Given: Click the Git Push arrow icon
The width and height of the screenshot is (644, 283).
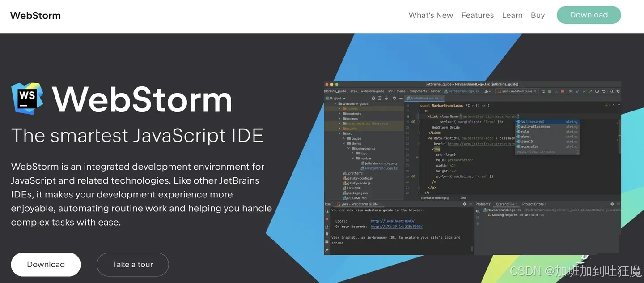Looking at the screenshot, I should (x=590, y=91).
